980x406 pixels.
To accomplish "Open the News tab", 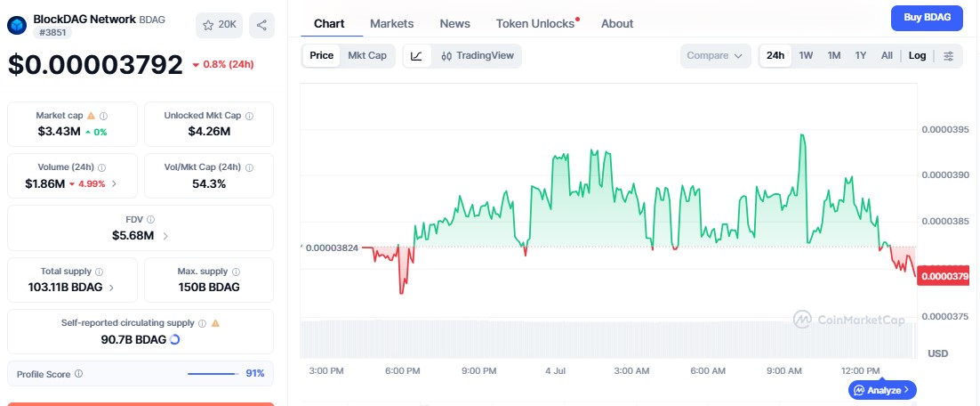I will [455, 24].
